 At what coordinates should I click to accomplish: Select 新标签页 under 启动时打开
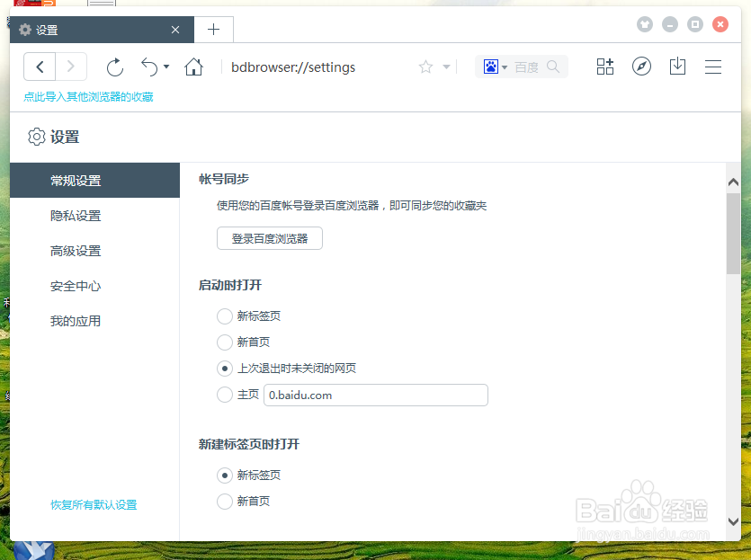pos(225,316)
